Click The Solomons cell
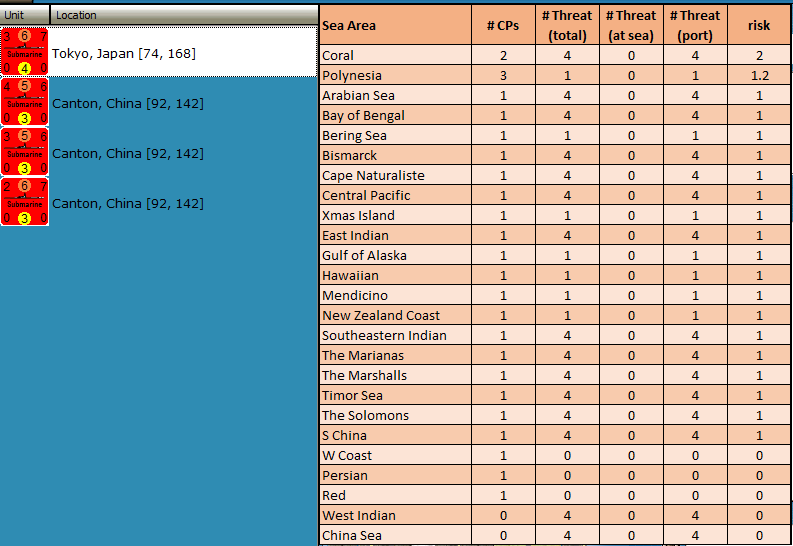The image size is (793, 546). pos(395,415)
